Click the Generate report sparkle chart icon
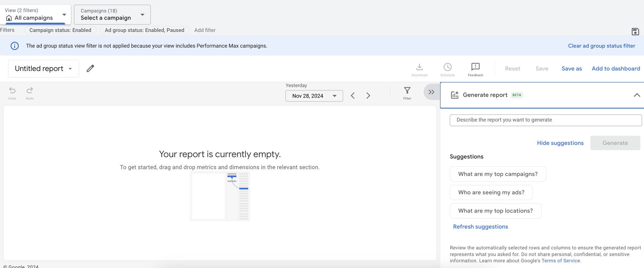The image size is (644, 268). coord(455,95)
